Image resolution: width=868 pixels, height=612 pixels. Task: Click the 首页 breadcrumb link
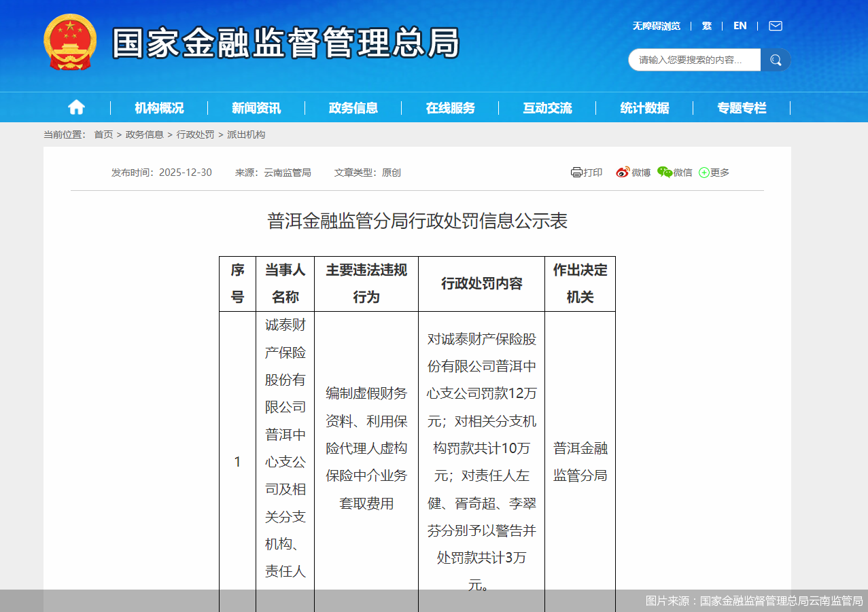[103, 134]
